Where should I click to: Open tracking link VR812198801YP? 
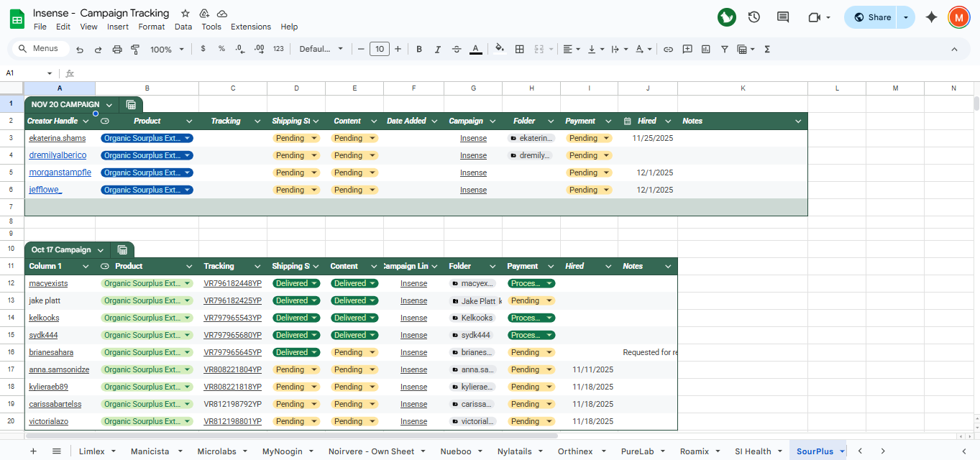pos(232,421)
